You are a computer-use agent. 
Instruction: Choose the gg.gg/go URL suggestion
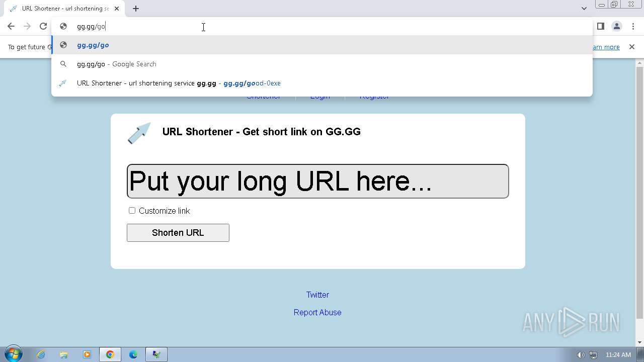point(322,45)
